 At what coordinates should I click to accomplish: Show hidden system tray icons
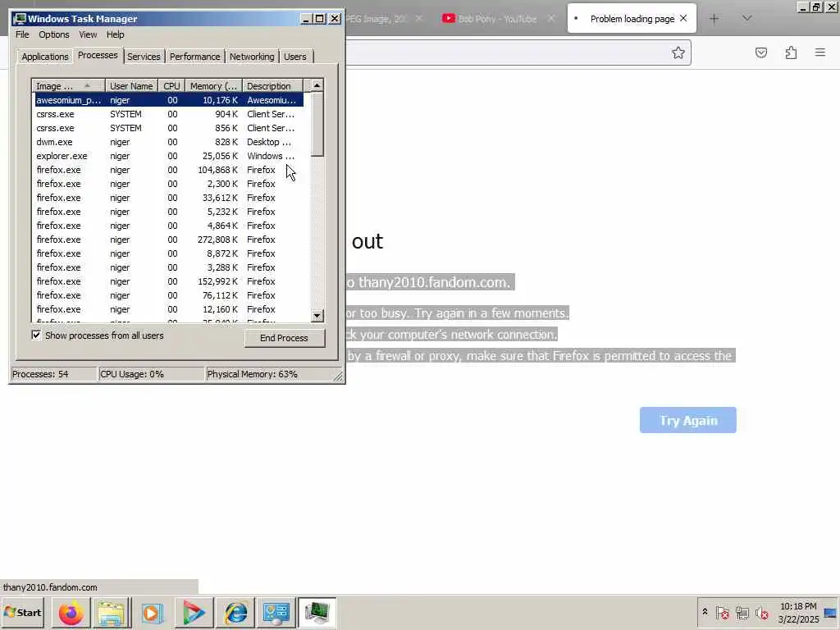pyautogui.click(x=705, y=612)
